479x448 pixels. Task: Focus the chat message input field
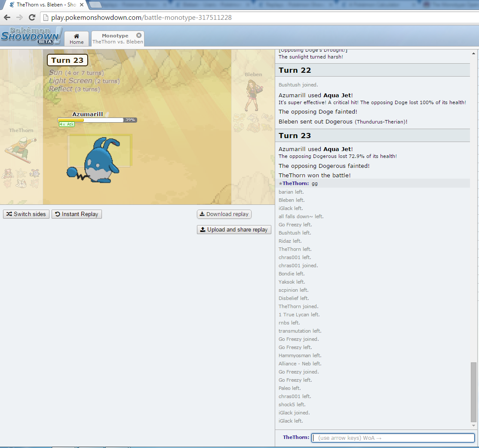(393, 438)
